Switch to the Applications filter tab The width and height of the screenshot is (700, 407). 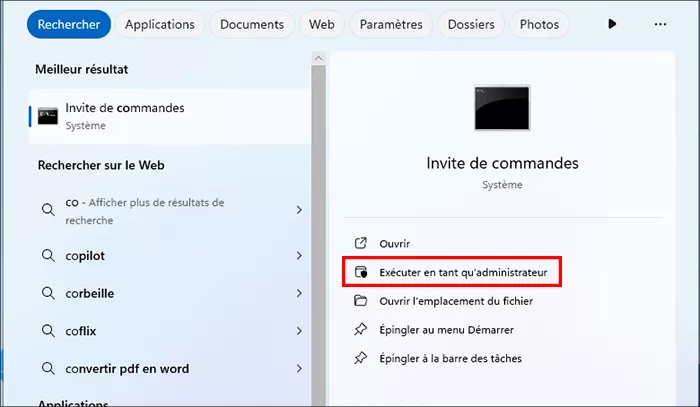(160, 24)
